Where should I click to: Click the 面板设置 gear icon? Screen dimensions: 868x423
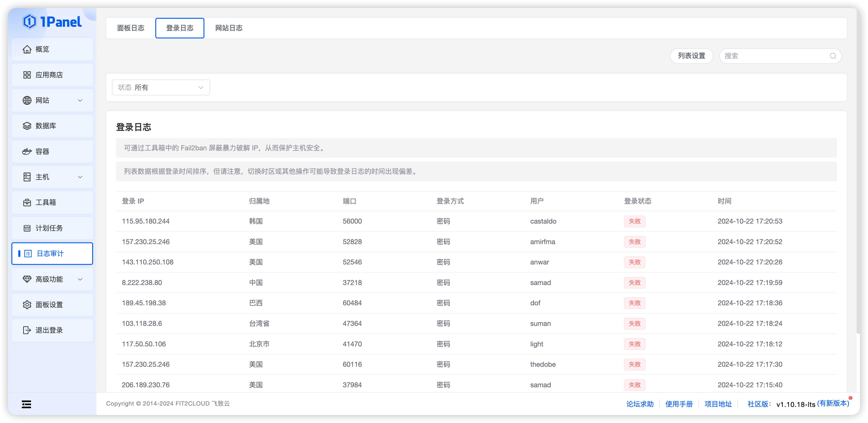coord(27,305)
